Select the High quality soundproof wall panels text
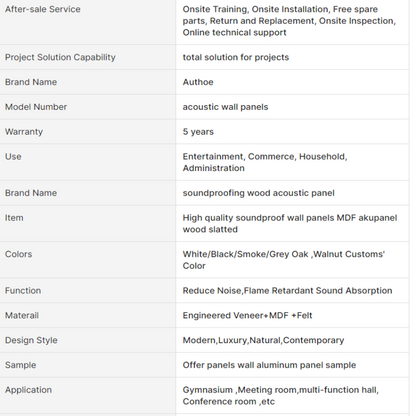The width and height of the screenshot is (416, 416). [x=290, y=224]
